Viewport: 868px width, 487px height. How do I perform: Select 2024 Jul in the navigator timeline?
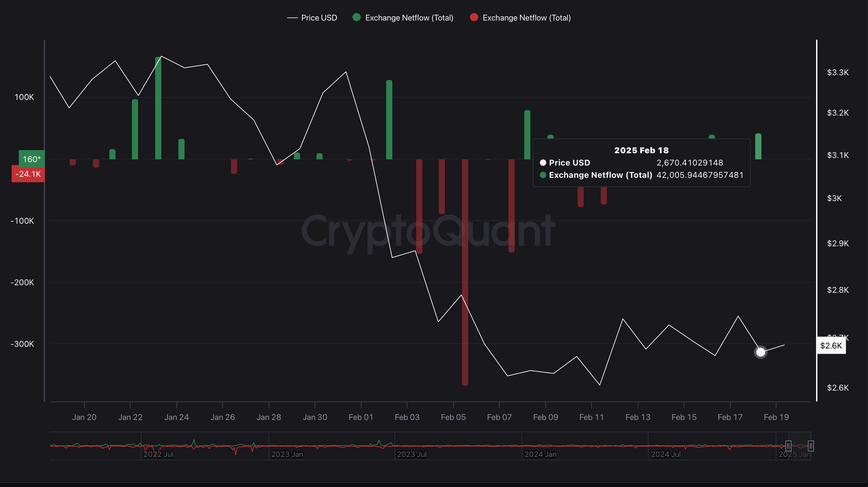point(666,454)
